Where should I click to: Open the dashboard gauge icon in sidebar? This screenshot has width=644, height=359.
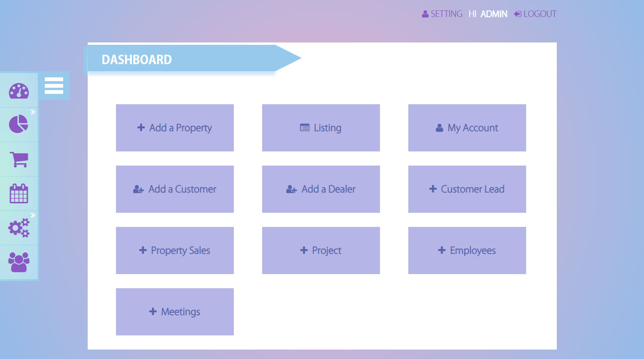tap(19, 91)
